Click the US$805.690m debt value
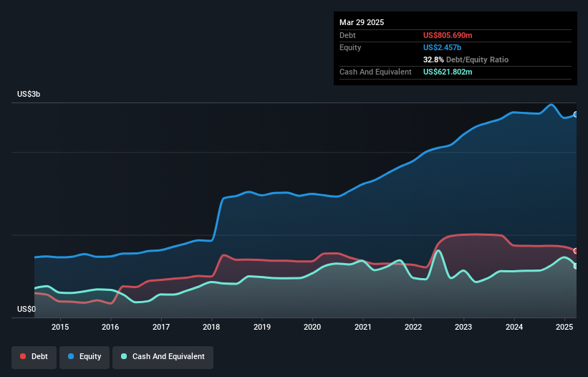The height and width of the screenshot is (377, 588). coord(448,35)
